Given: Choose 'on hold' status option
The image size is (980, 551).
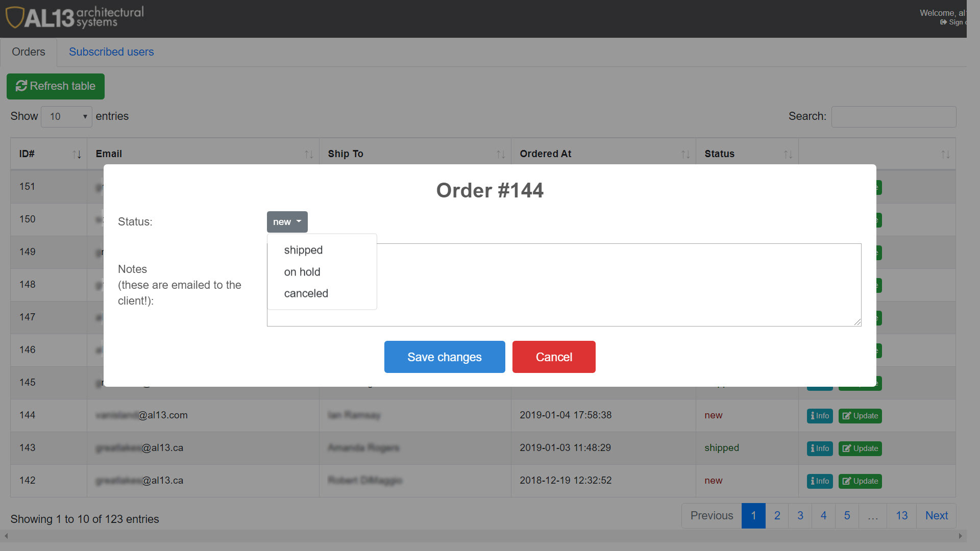Looking at the screenshot, I should pyautogui.click(x=302, y=272).
